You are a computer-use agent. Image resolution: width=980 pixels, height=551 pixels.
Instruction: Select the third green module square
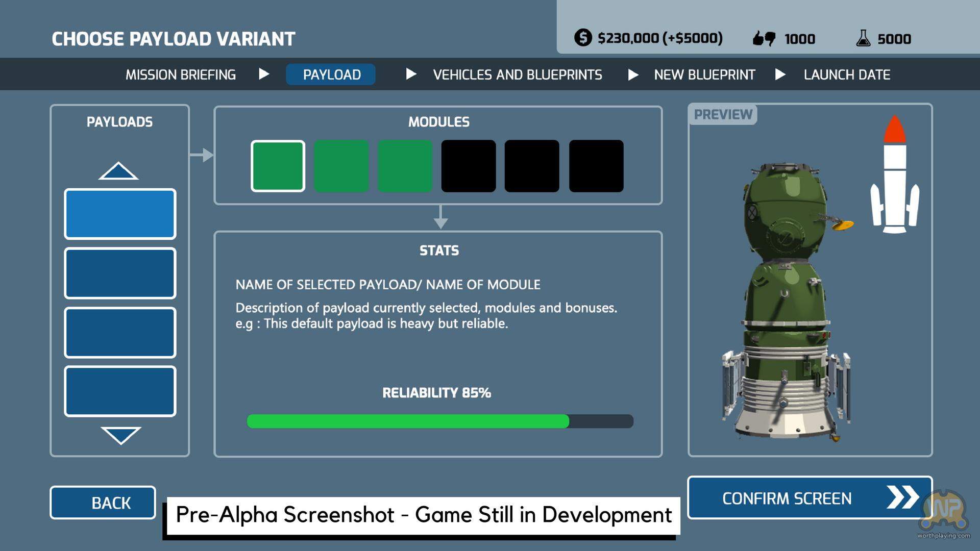pos(405,166)
